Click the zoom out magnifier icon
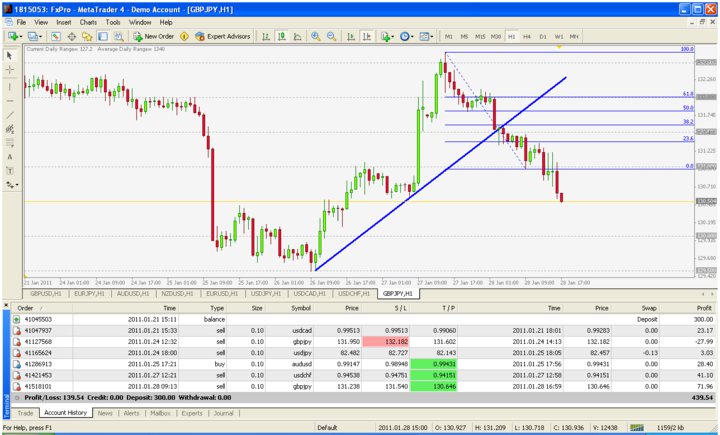This screenshot has height=435, width=720. click(331, 36)
